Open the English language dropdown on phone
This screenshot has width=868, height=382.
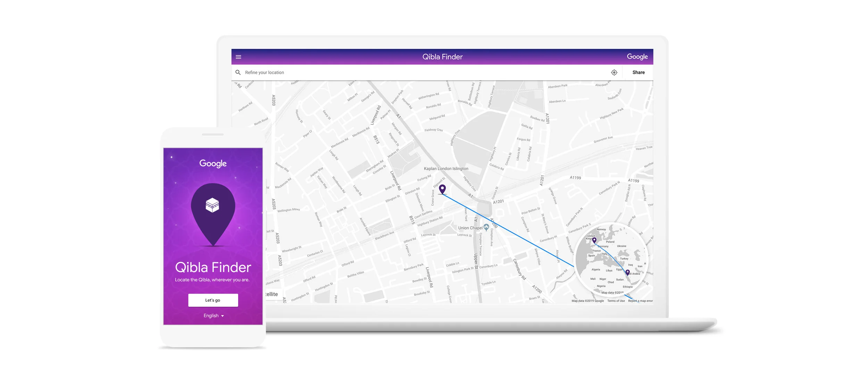(214, 316)
